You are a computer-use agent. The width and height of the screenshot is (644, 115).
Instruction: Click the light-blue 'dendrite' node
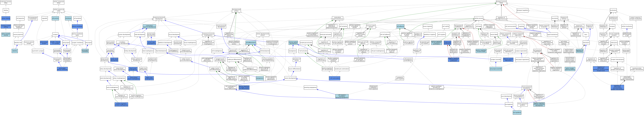[x=15, y=51]
